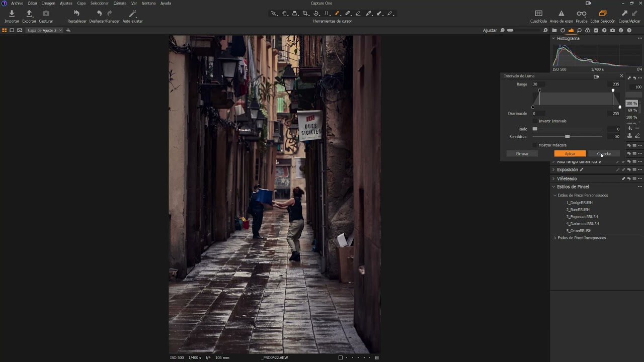Image resolution: width=644 pixels, height=362 pixels.
Task: Open the Capa de Ajuste 3 dropdown
Action: click(45, 31)
